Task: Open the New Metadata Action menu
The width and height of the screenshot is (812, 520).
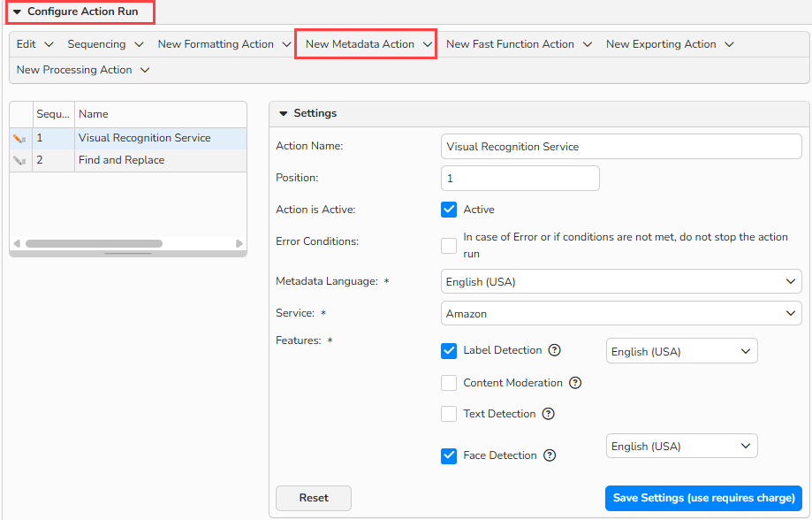Action: 368,44
